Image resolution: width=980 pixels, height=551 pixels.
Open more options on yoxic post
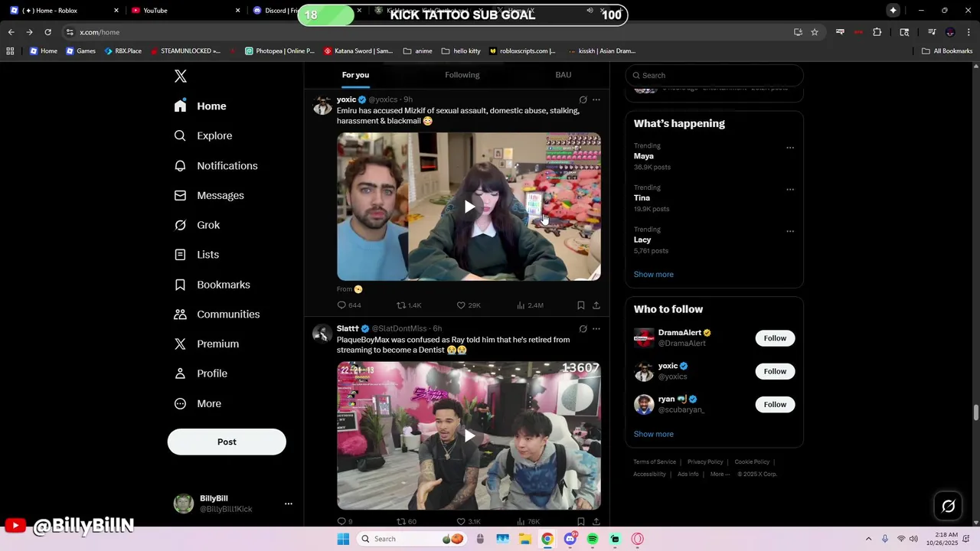(596, 99)
